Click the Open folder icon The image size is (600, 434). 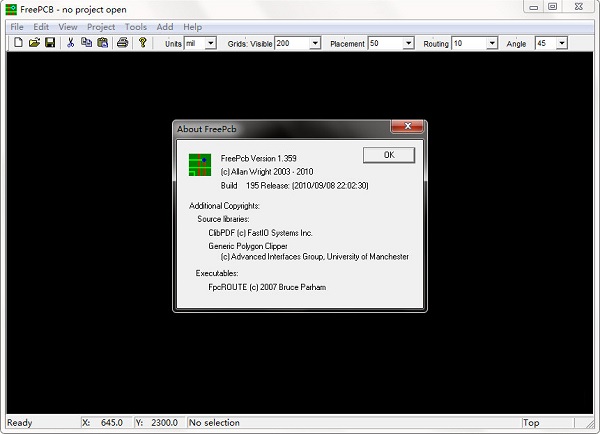coord(34,42)
